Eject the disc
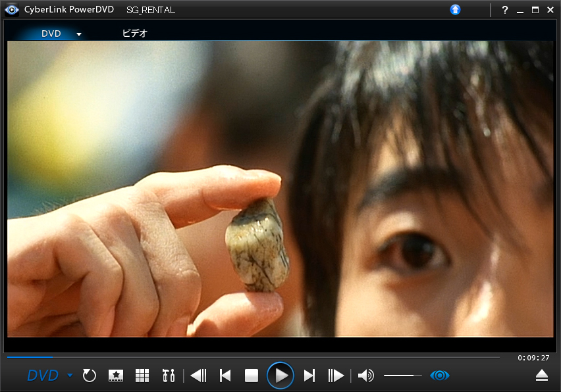Image resolution: width=561 pixels, height=392 pixels. [541, 376]
